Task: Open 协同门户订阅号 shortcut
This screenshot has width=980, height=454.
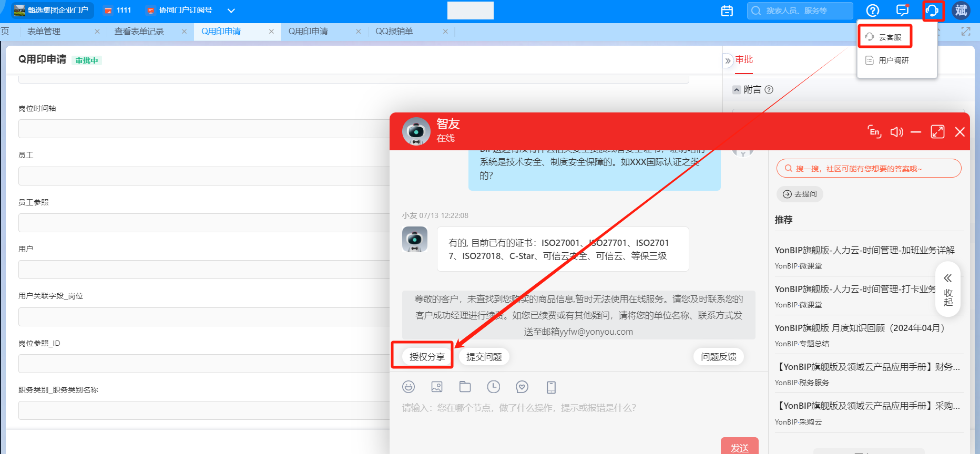Action: [179, 10]
